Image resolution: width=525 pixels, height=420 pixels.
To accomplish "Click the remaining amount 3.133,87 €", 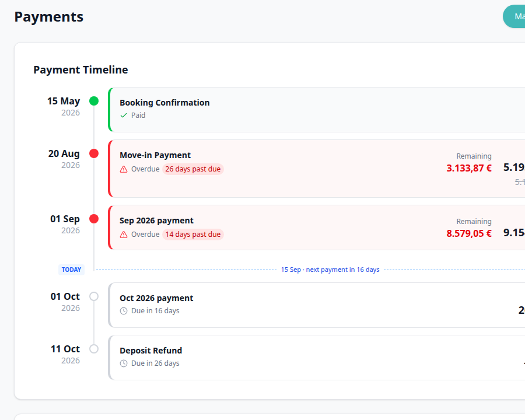I will 469,168.
